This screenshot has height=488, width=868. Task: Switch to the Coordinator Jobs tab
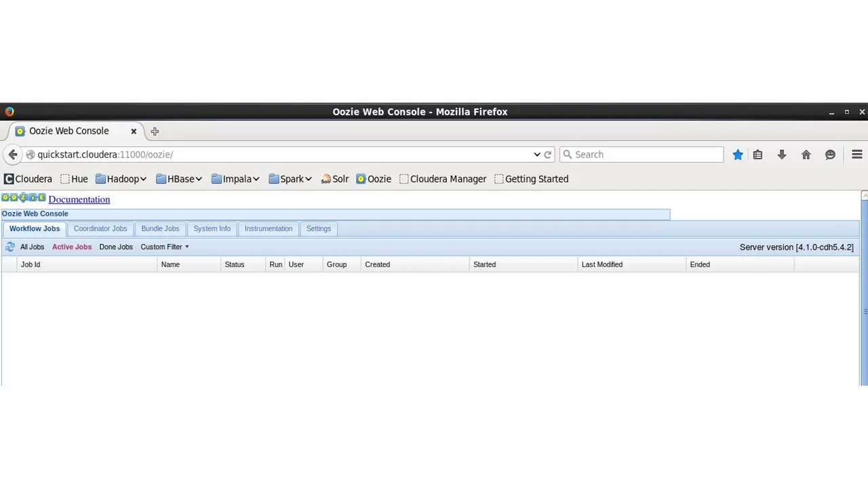100,229
